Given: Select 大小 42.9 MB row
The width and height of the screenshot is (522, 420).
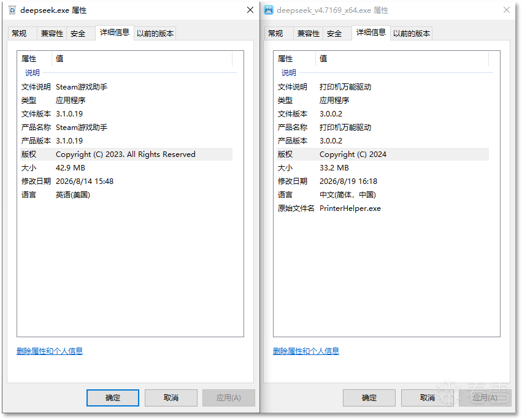Looking at the screenshot, I should (126, 168).
